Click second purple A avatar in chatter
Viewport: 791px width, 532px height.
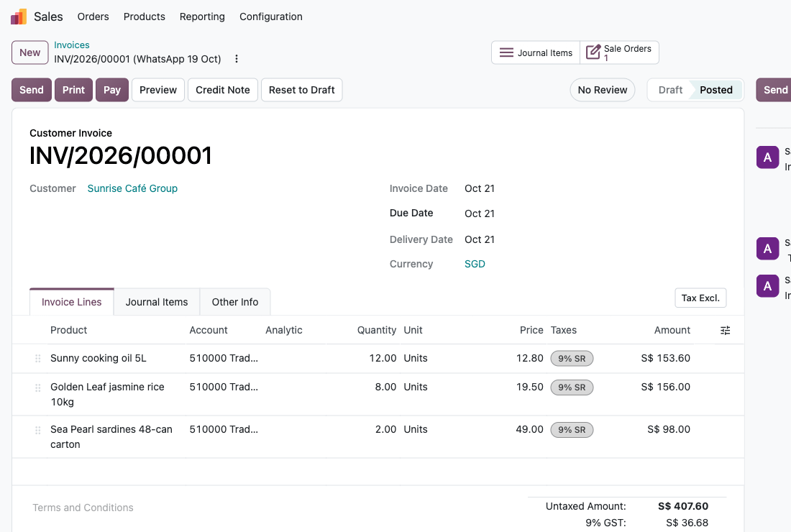pos(767,249)
